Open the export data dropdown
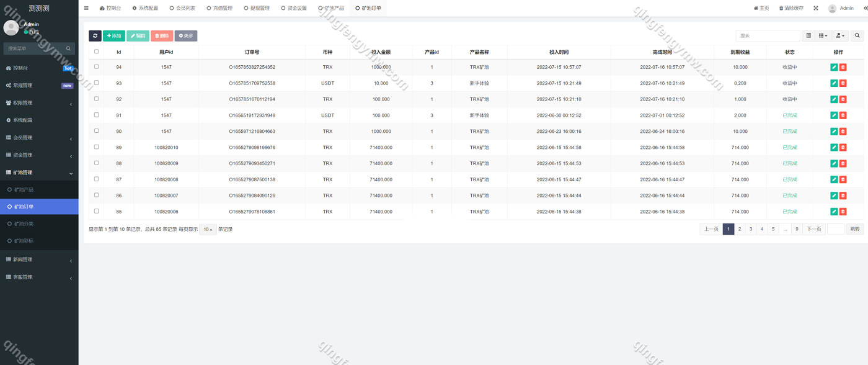This screenshot has height=365, width=868. coord(840,36)
